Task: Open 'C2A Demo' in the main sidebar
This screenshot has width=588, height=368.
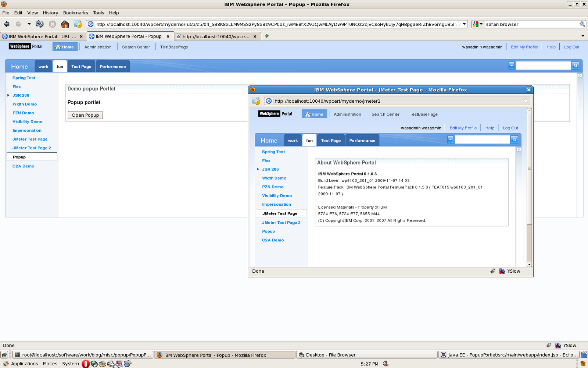Action: pyautogui.click(x=24, y=166)
